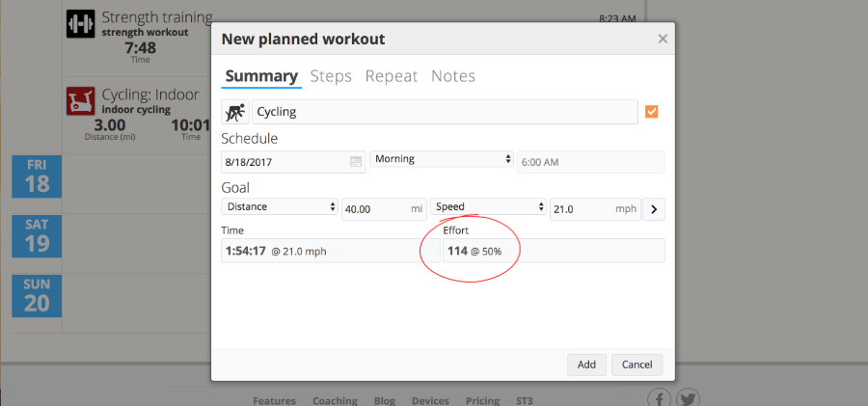Open the Distance goal type dropdown
The height and width of the screenshot is (406, 868).
click(280, 206)
